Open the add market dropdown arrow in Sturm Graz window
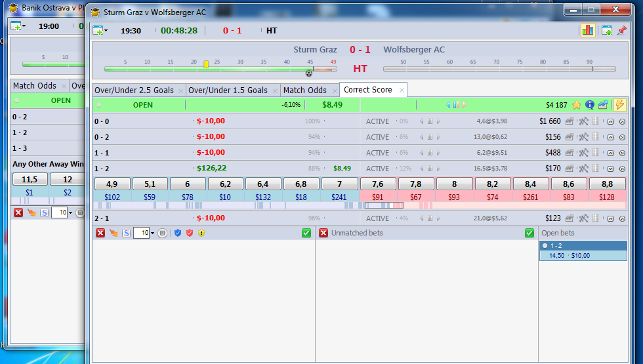 pyautogui.click(x=106, y=31)
